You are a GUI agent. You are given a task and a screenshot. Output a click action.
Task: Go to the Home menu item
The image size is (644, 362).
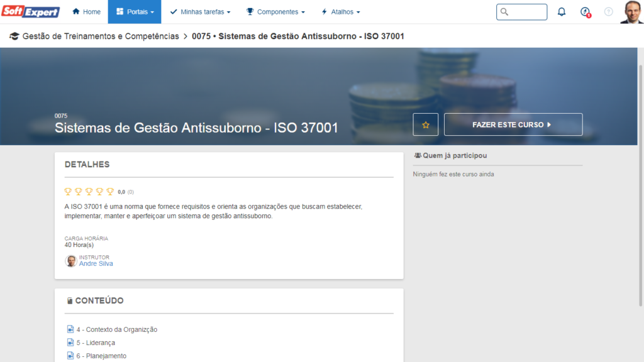click(86, 12)
